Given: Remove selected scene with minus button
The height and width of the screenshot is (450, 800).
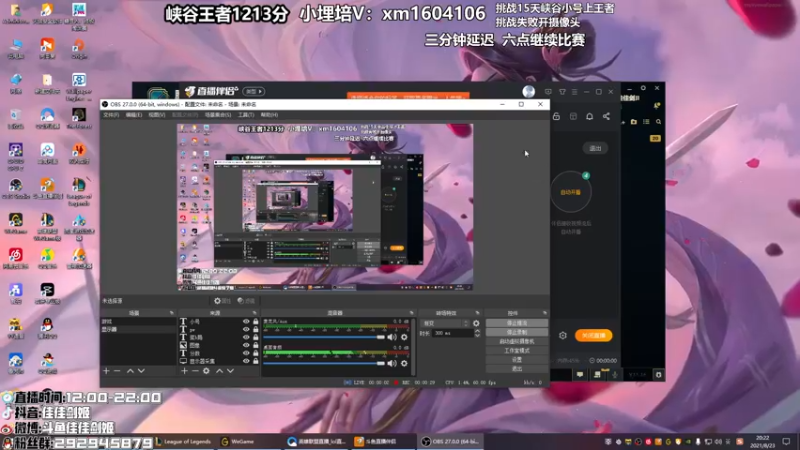Looking at the screenshot, I should pos(117,371).
